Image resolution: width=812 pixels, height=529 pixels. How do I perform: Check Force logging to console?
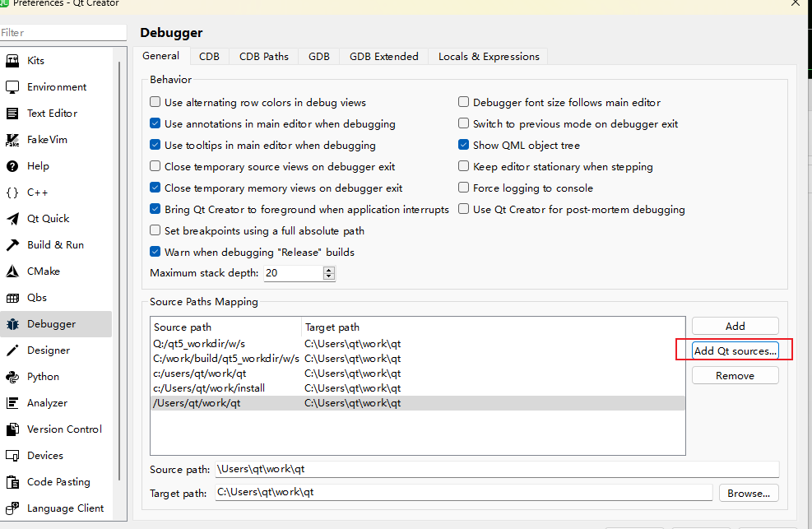click(463, 188)
